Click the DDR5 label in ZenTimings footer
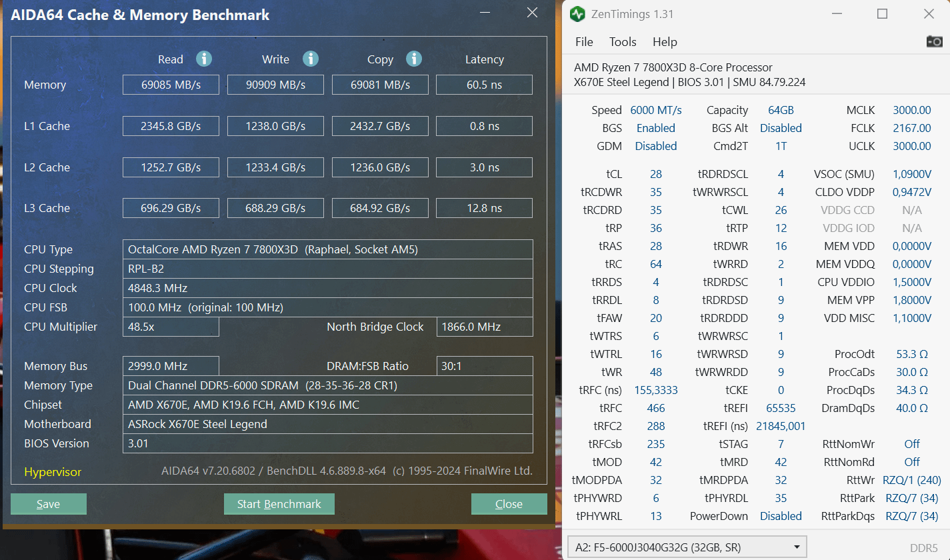Screen dimensions: 950x560 pos(924,548)
